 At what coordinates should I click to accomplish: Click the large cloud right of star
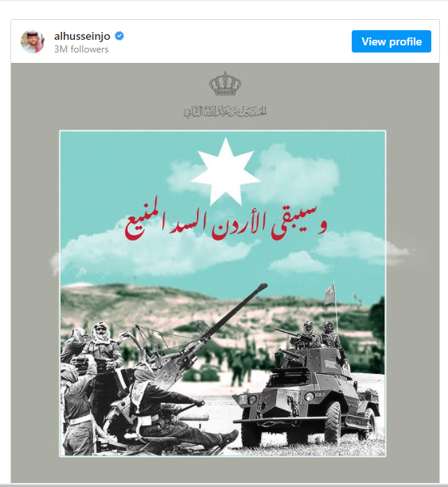[298, 176]
